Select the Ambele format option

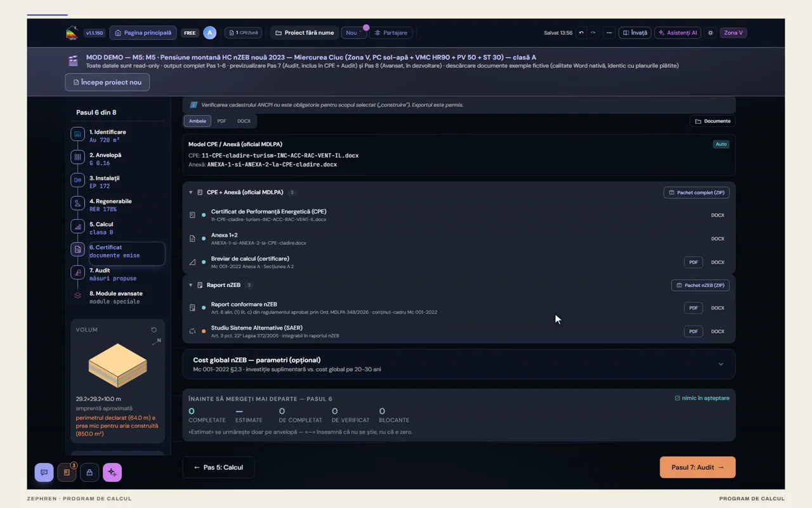197,121
